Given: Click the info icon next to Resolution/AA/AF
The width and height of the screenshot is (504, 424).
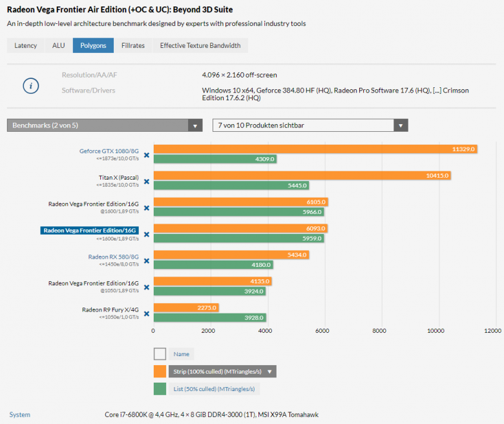Looking at the screenshot, I should coord(31,86).
